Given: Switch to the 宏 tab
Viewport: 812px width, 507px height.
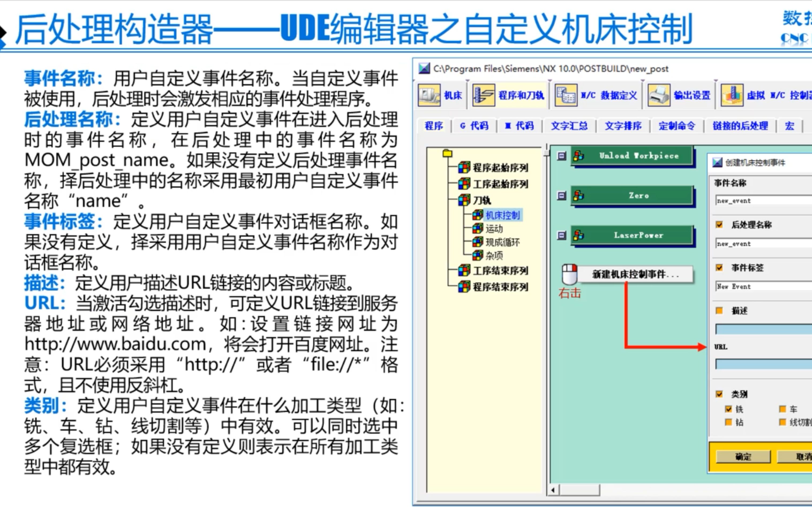Looking at the screenshot, I should click(x=789, y=126).
